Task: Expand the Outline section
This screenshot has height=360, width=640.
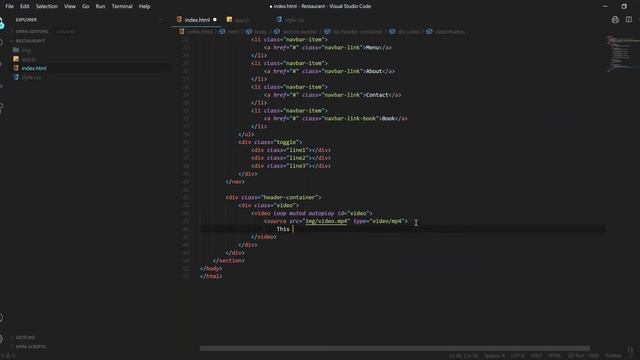Action: 25,338
